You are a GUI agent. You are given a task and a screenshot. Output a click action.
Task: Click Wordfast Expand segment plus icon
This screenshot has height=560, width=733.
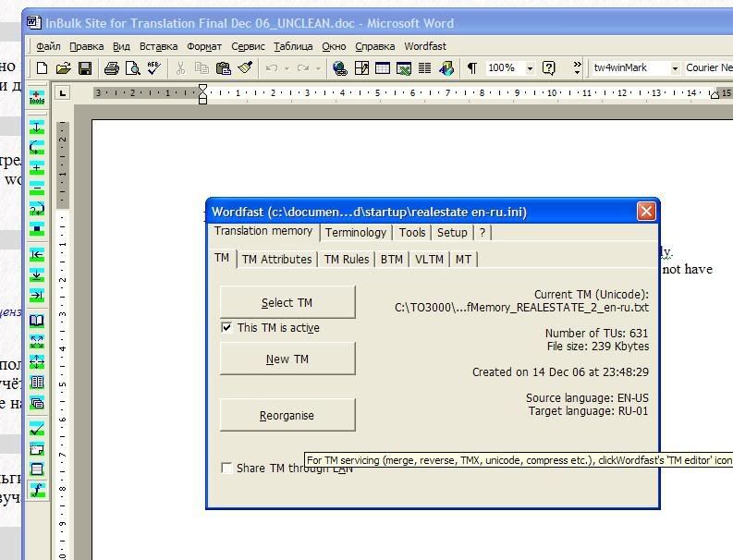click(x=37, y=168)
